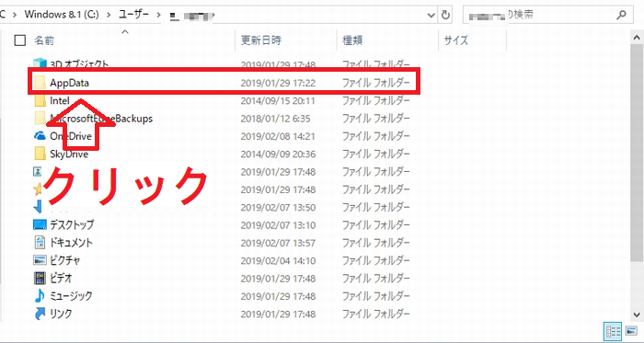Image resolution: width=644 pixels, height=343 pixels.
Task: Click the search magnifier icon
Action: pyautogui.click(x=622, y=16)
